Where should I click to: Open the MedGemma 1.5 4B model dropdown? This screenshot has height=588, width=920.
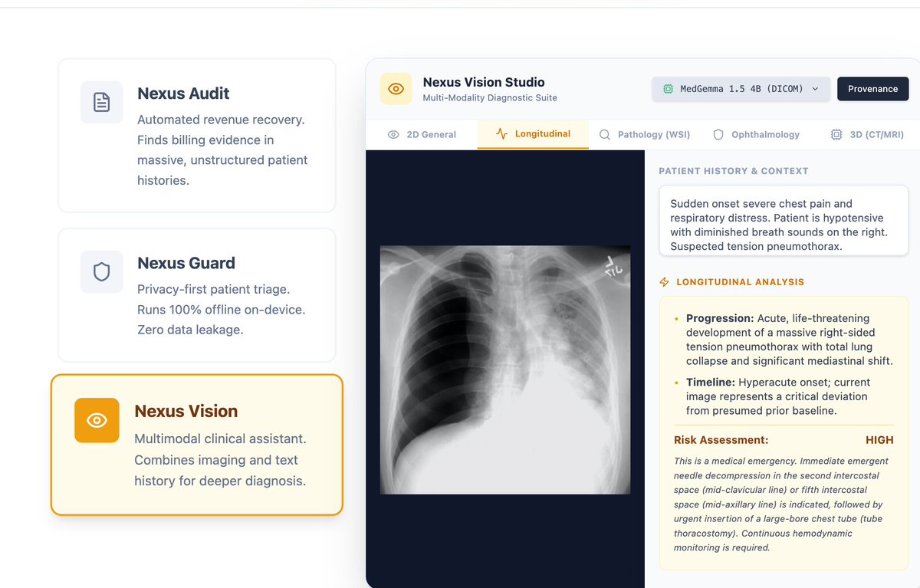[741, 89]
